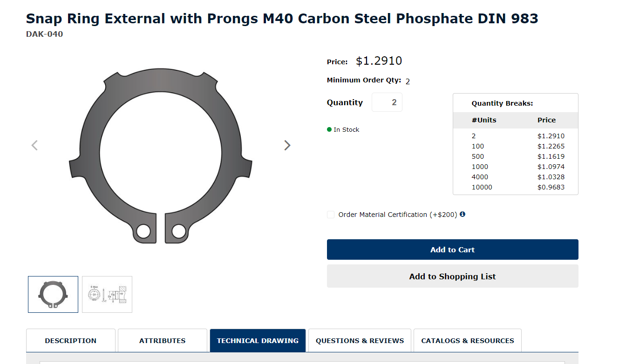Click the 100 units quantity break row

click(x=515, y=146)
